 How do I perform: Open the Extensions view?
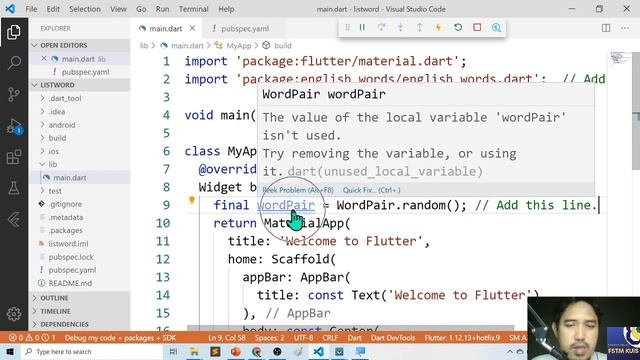click(14, 157)
